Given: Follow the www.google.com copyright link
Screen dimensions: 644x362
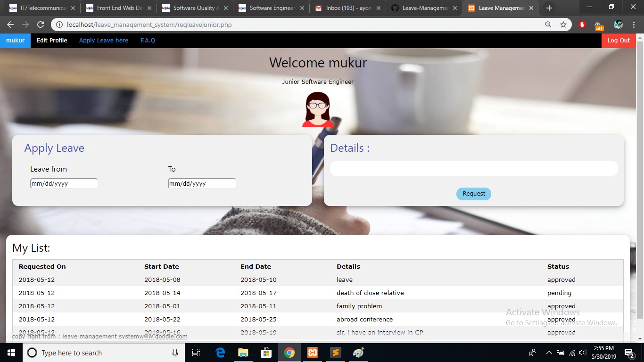Looking at the screenshot, I should 164,336.
